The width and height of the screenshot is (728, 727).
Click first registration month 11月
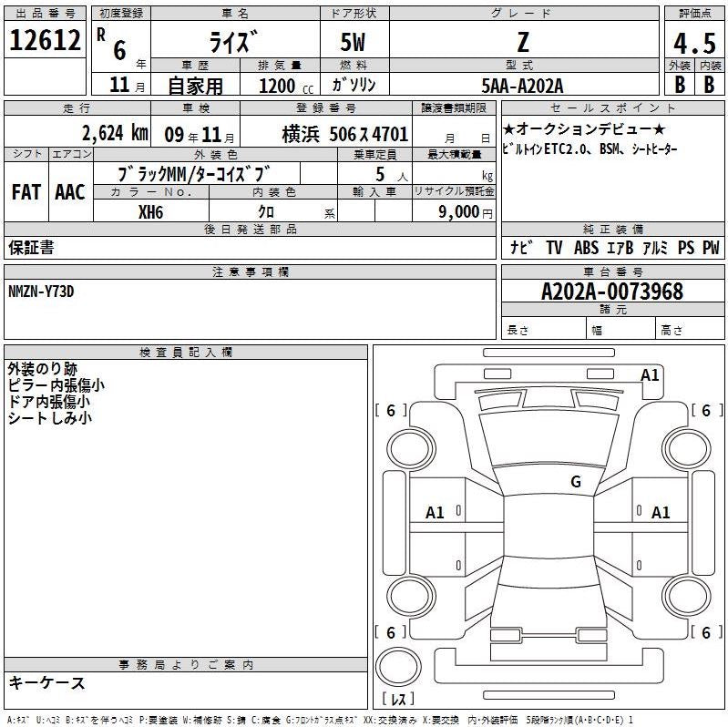tap(127, 85)
